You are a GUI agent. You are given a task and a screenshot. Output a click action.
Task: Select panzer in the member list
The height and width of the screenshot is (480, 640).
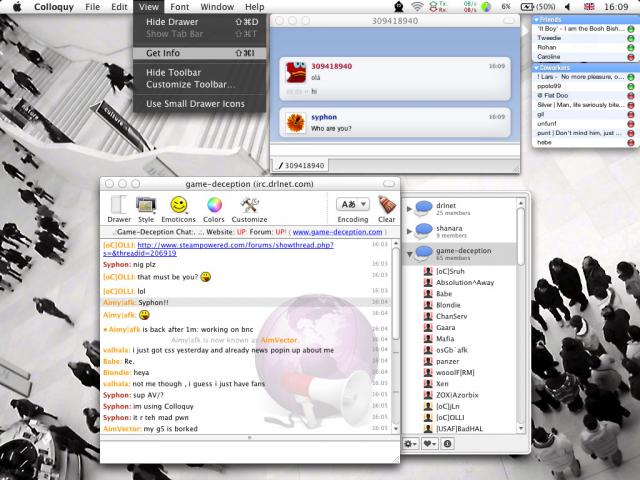coord(447,361)
